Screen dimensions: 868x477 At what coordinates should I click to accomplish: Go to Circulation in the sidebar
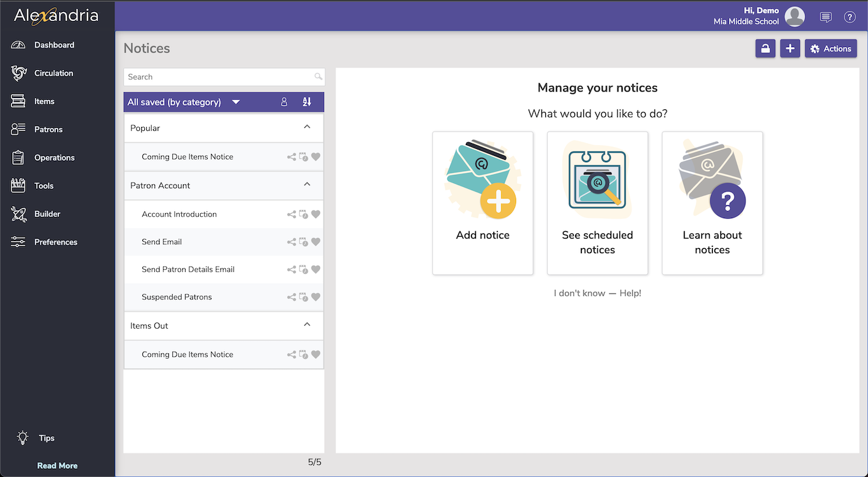pyautogui.click(x=53, y=73)
